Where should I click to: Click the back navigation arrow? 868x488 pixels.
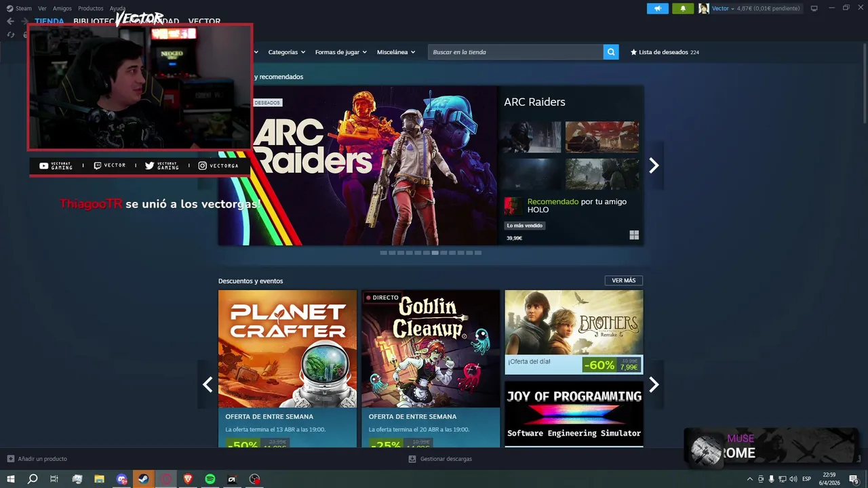tap(10, 21)
